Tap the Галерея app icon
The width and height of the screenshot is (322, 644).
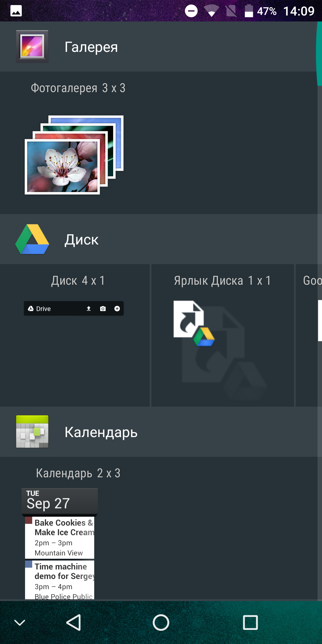coord(32,47)
